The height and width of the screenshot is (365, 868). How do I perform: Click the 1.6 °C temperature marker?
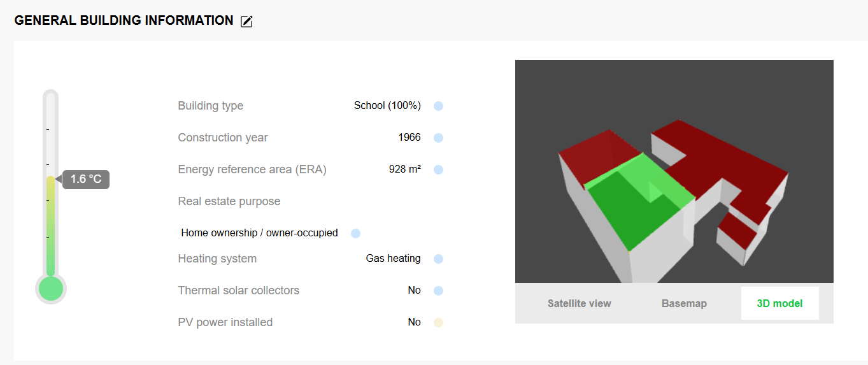(x=86, y=180)
